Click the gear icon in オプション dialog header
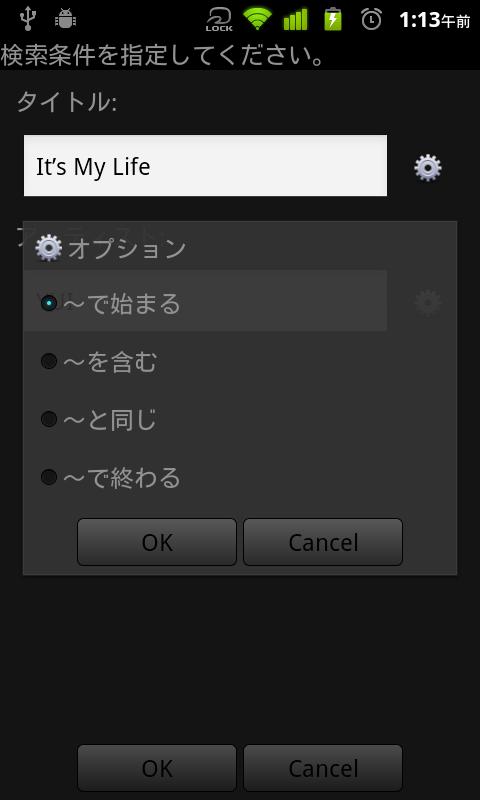 coord(48,248)
